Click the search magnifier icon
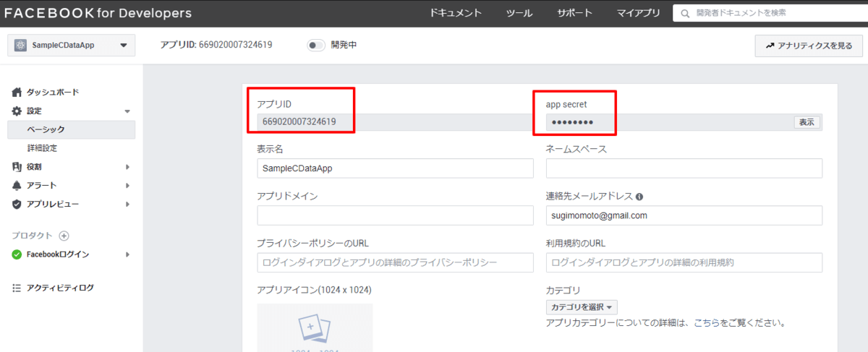Screen dimensions: 868x352 pyautogui.click(x=686, y=13)
